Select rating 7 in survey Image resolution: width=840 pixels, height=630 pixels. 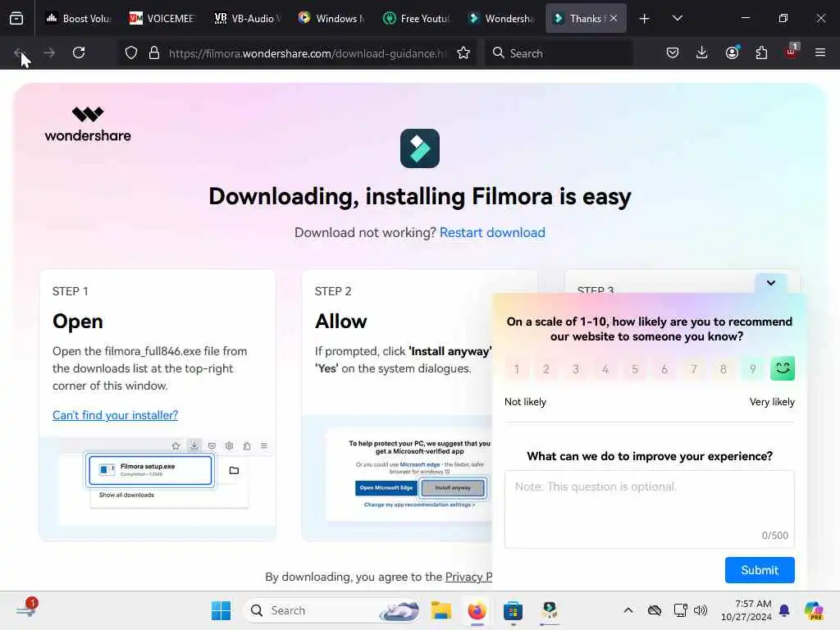[x=694, y=369]
